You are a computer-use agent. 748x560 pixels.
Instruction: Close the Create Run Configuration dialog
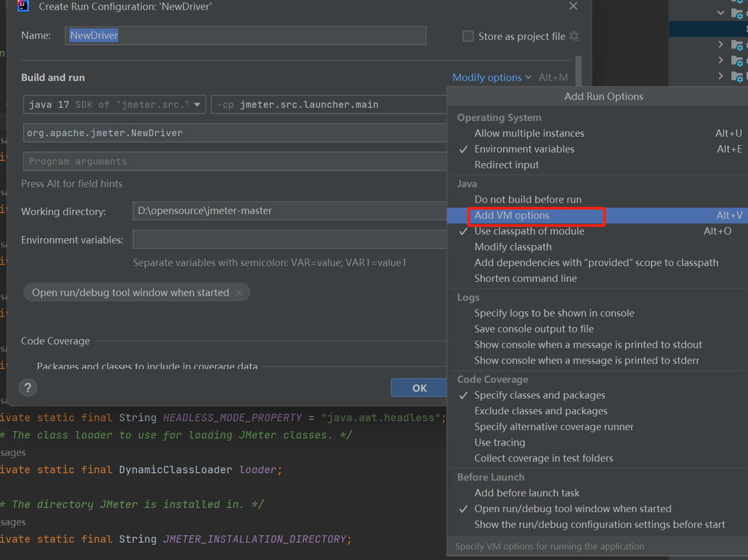coord(573,6)
